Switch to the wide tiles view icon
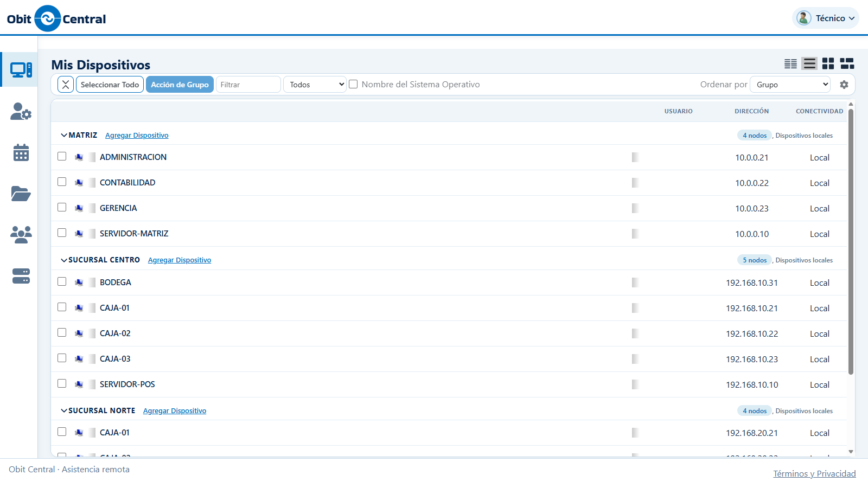The image size is (868, 488). pos(847,64)
